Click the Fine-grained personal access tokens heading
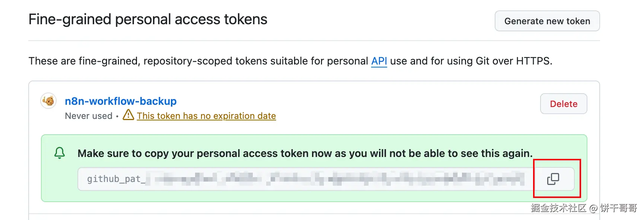This screenshot has width=644, height=220. click(148, 19)
